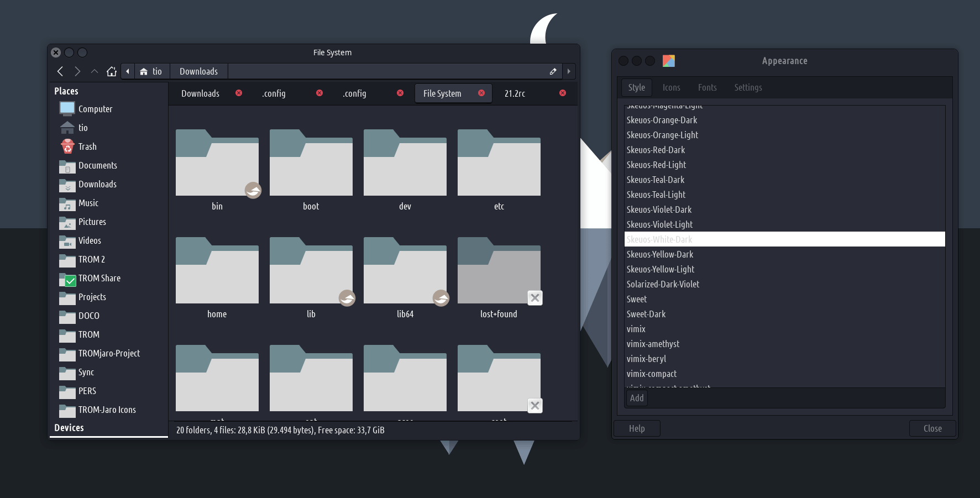
Task: Open Trash in Places sidebar
Action: (87, 146)
